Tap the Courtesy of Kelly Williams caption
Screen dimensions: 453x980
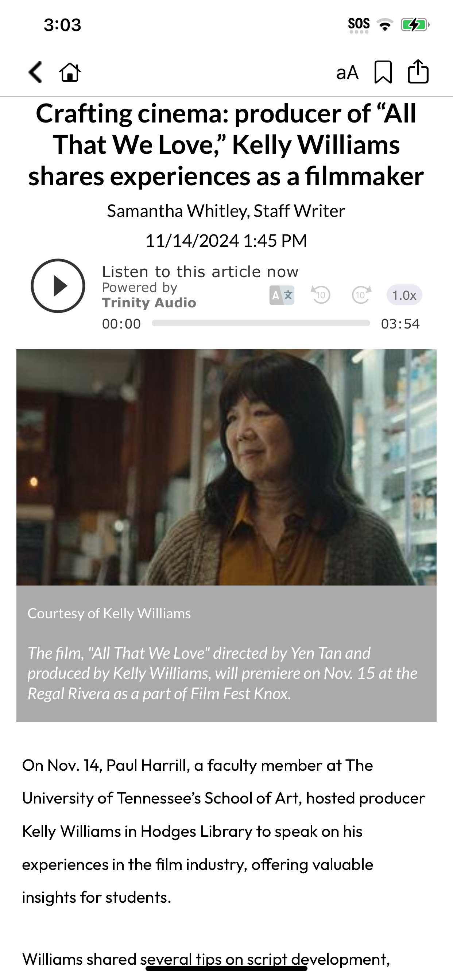click(109, 613)
